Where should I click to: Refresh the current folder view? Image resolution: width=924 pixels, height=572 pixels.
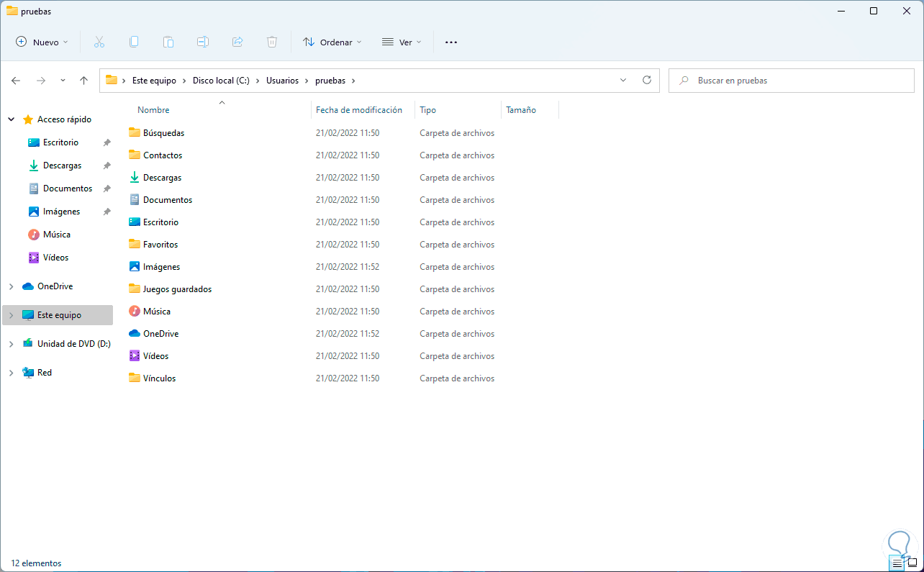point(647,80)
